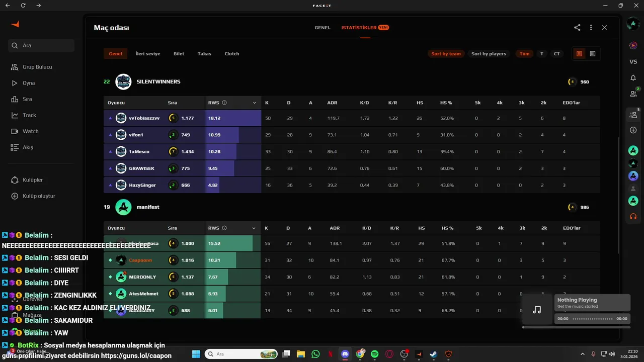Open notifications bell in right sidebar

[633, 77]
